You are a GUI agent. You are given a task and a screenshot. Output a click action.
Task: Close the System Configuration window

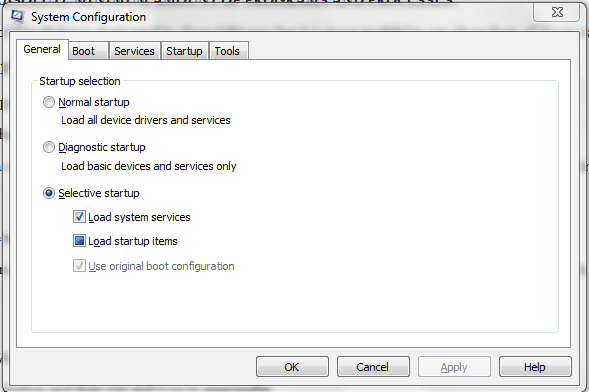[x=556, y=12]
